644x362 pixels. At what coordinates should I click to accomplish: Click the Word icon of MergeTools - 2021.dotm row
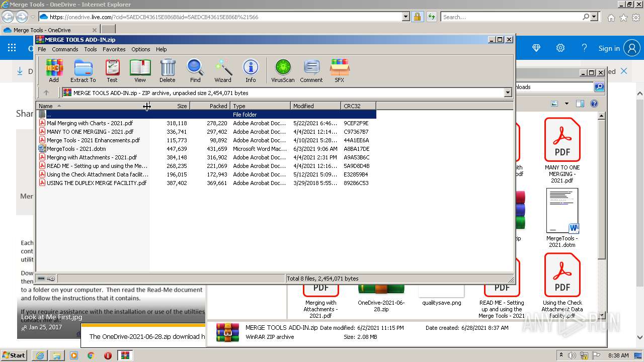tap(42, 149)
